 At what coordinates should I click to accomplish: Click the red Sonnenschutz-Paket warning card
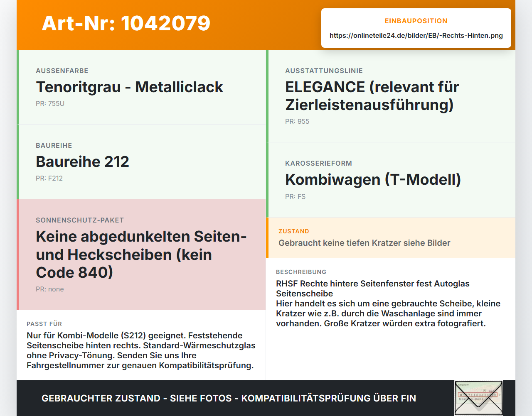coord(141,254)
